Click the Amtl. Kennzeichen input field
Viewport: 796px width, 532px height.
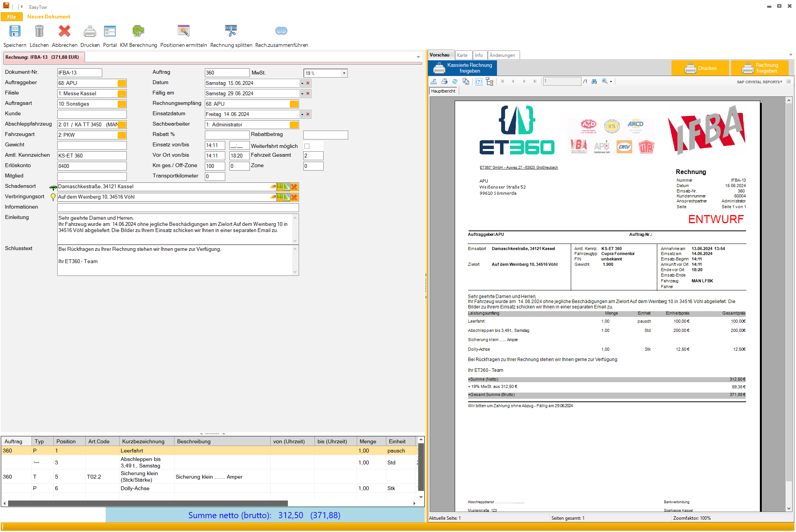click(91, 156)
